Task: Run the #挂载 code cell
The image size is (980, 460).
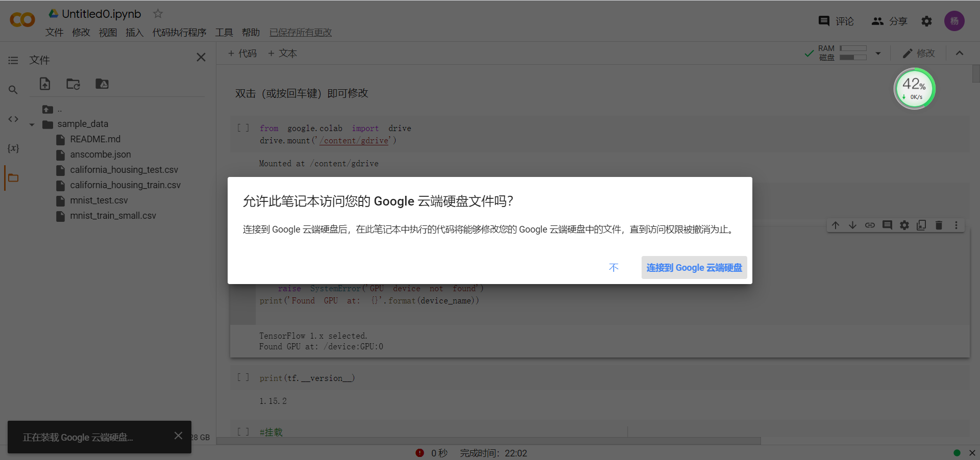Action: (x=243, y=432)
